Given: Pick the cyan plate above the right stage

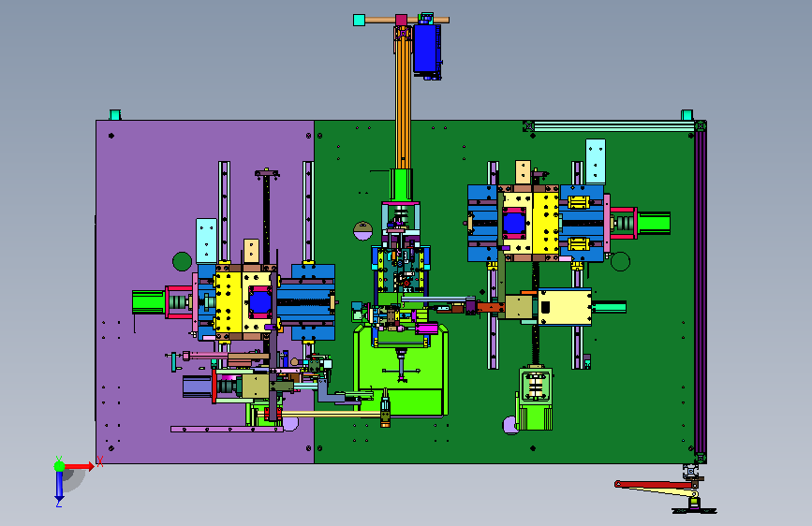Looking at the screenshot, I should [596, 161].
